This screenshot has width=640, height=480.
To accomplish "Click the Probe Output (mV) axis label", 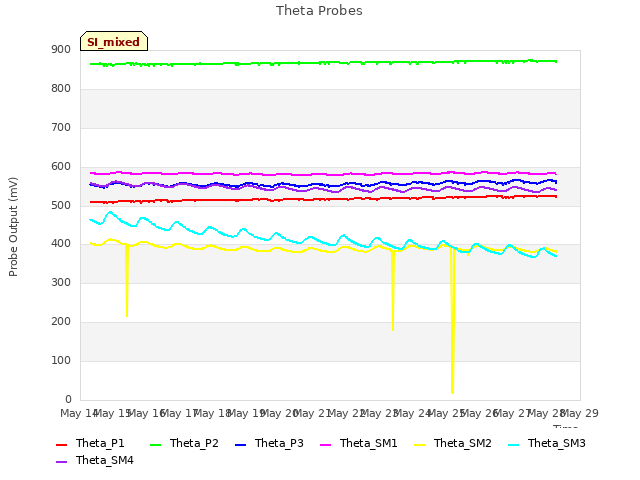I will tap(13, 227).
